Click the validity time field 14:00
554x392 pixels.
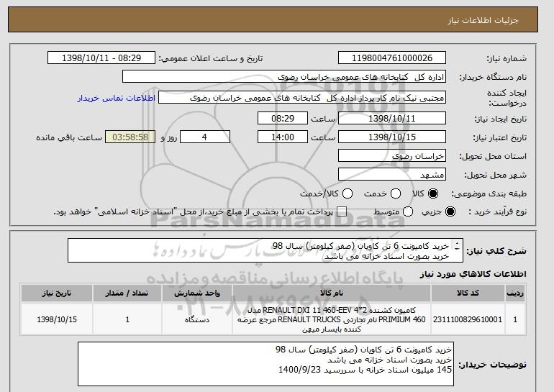click(x=283, y=137)
